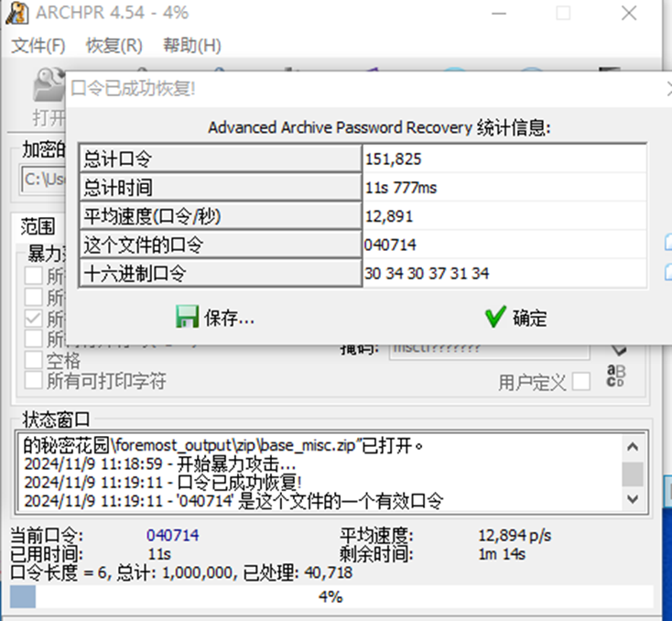Screen dimensions: 672x621
Task: Click the 保存... button in the dialog
Action: (x=215, y=317)
